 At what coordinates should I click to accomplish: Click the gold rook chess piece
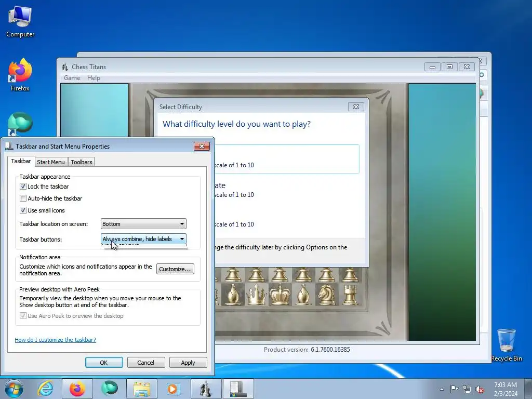pos(351,295)
